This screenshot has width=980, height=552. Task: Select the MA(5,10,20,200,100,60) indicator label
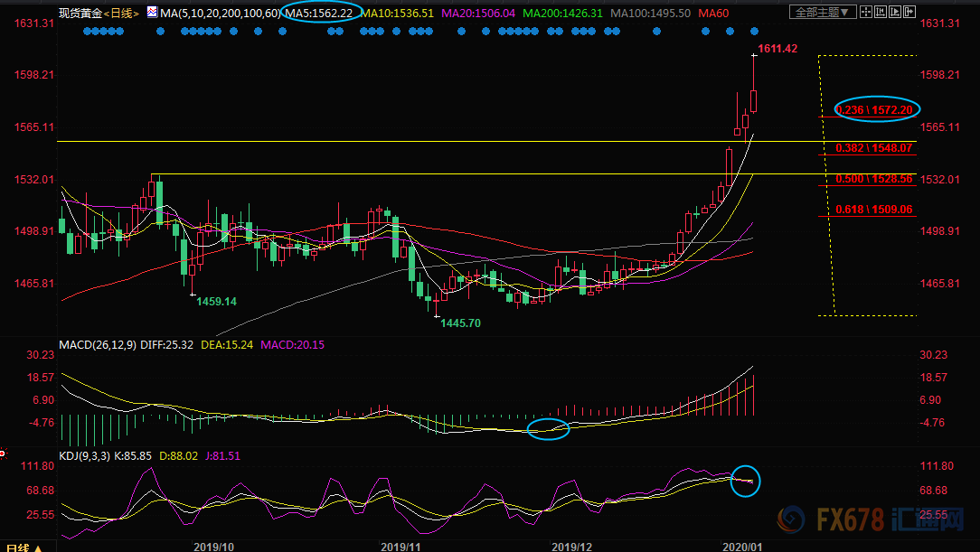point(207,13)
